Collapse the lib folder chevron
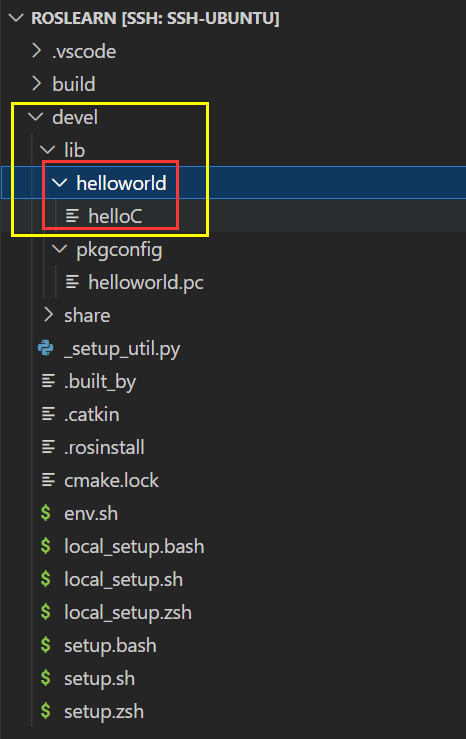The image size is (466, 739). tap(48, 150)
